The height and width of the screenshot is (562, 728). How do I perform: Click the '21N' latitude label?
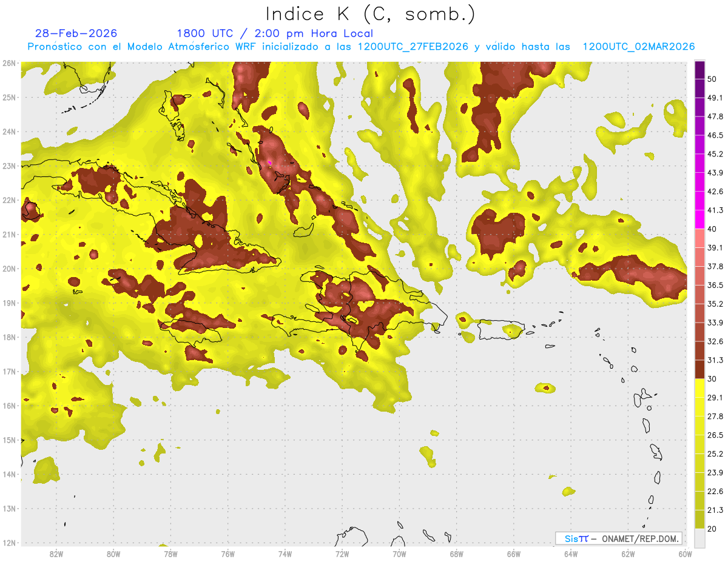[8, 234]
